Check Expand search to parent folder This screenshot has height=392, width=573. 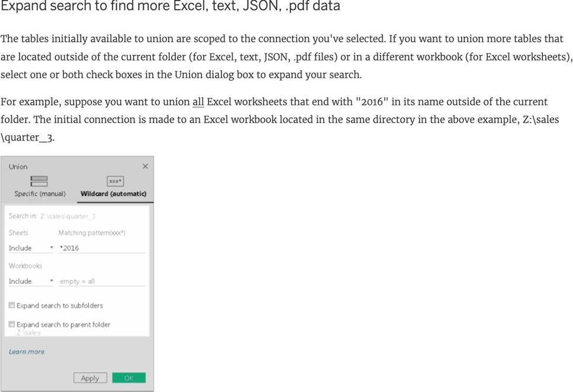(x=12, y=324)
